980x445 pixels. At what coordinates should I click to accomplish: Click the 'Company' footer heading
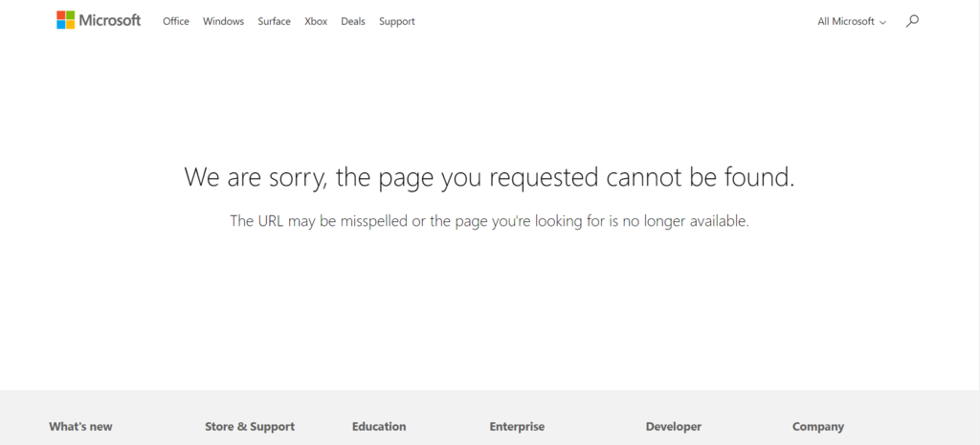818,427
